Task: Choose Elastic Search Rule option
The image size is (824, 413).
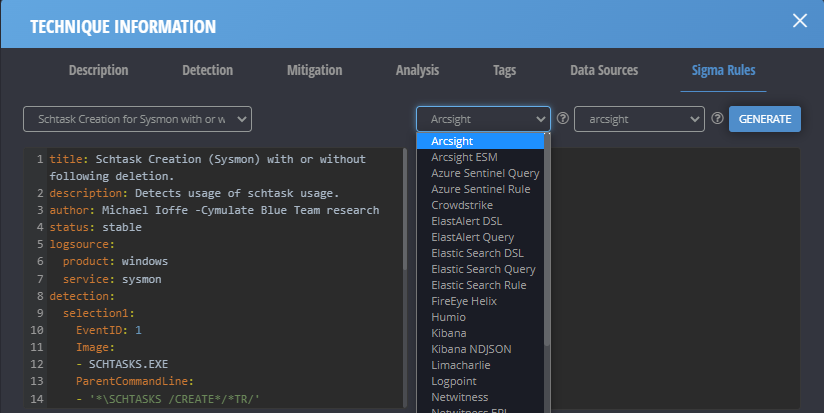Action: click(480, 285)
